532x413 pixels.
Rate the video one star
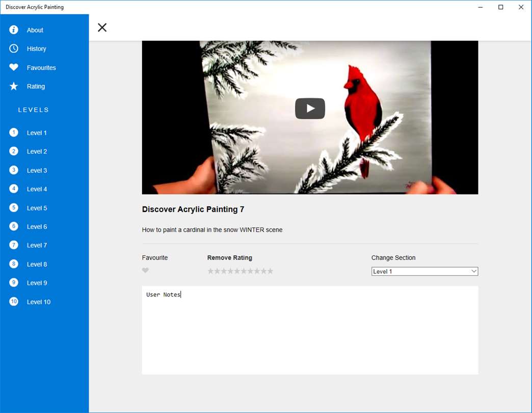[x=210, y=271]
